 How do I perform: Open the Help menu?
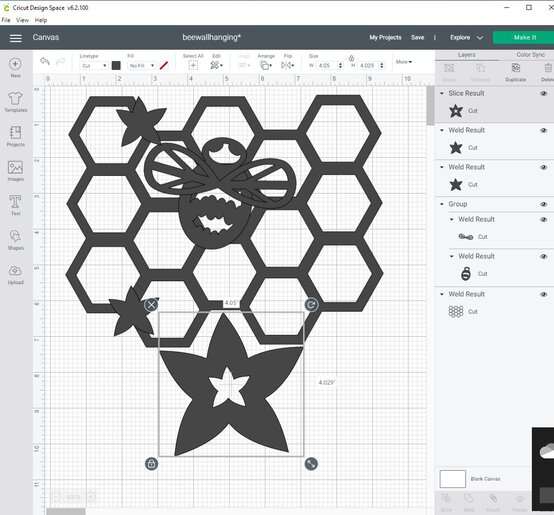coord(41,20)
